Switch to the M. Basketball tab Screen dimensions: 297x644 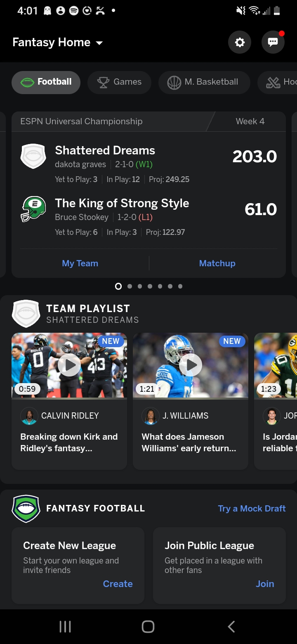click(204, 82)
